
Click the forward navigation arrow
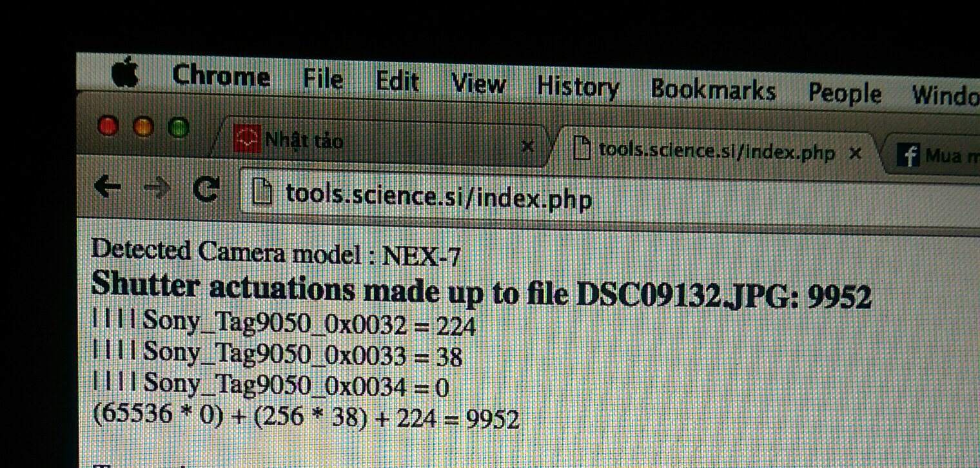(156, 188)
